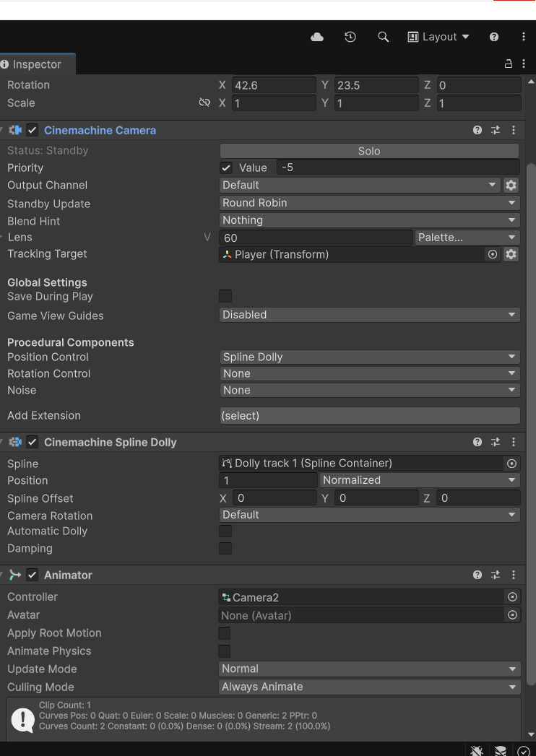Open the Layout menu

coord(438,37)
